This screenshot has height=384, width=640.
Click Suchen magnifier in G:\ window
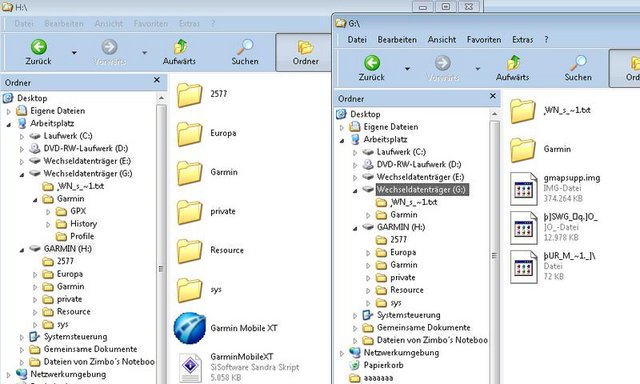point(578,63)
